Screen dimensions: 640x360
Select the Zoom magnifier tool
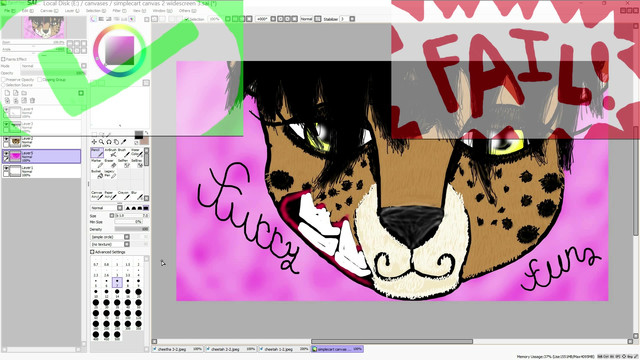point(102,142)
